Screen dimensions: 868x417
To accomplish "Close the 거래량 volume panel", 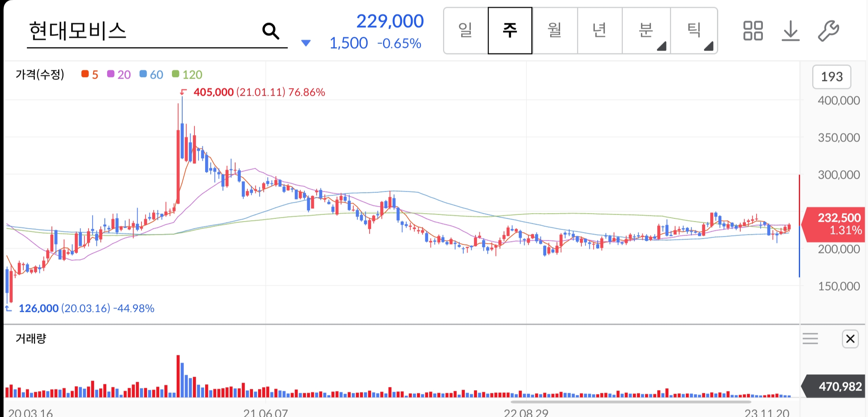I will (x=850, y=339).
